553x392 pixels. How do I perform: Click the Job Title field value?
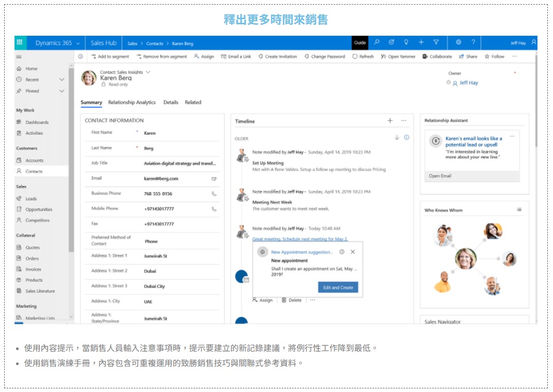180,163
